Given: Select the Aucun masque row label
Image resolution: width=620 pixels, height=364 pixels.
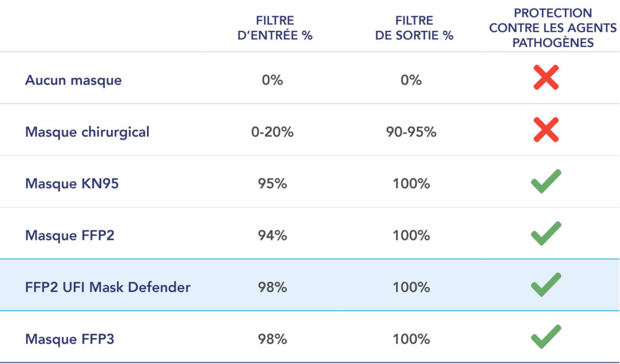Looking at the screenshot, I should (x=73, y=80).
